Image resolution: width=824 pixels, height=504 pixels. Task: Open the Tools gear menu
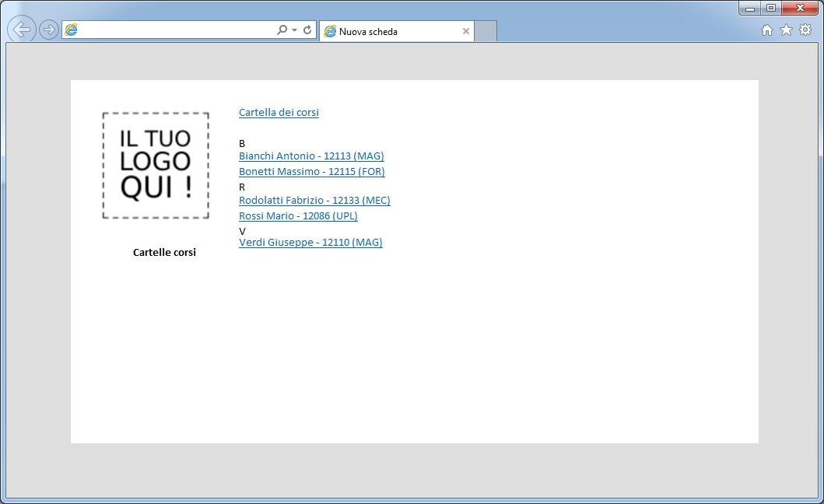(805, 30)
